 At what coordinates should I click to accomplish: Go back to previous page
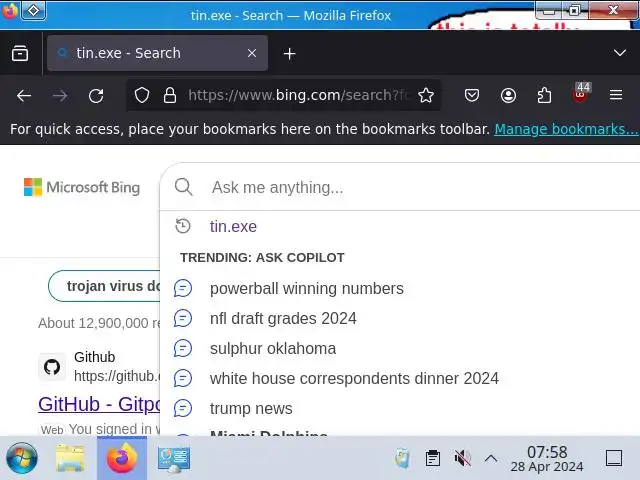(24, 96)
